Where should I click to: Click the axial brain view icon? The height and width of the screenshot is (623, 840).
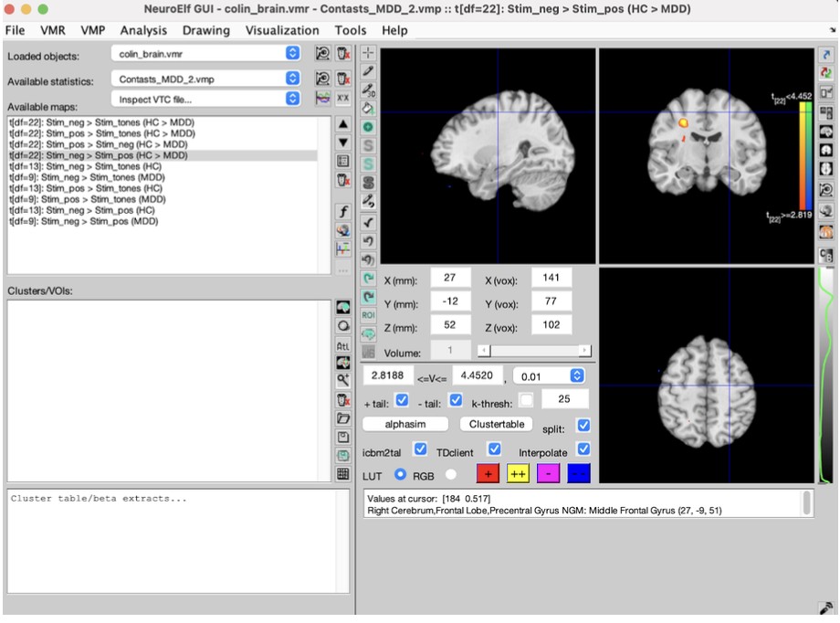pyautogui.click(x=826, y=169)
